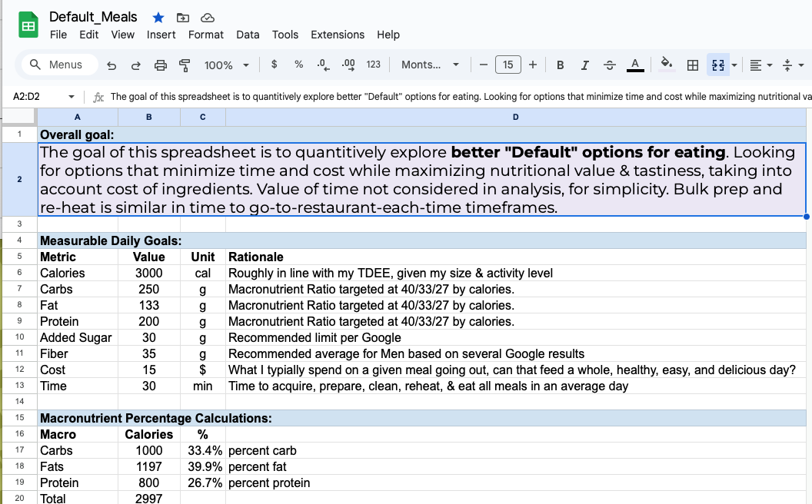Toggle bold formatting
This screenshot has width=812, height=504.
pyautogui.click(x=560, y=65)
